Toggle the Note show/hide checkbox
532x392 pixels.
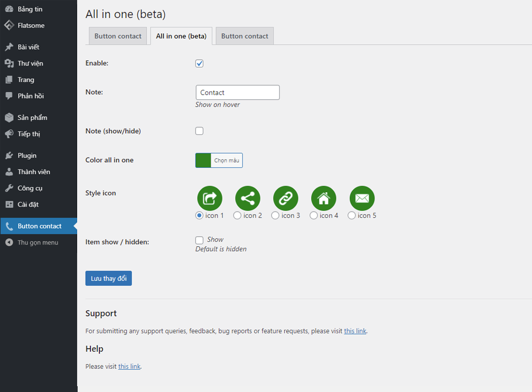pos(199,131)
